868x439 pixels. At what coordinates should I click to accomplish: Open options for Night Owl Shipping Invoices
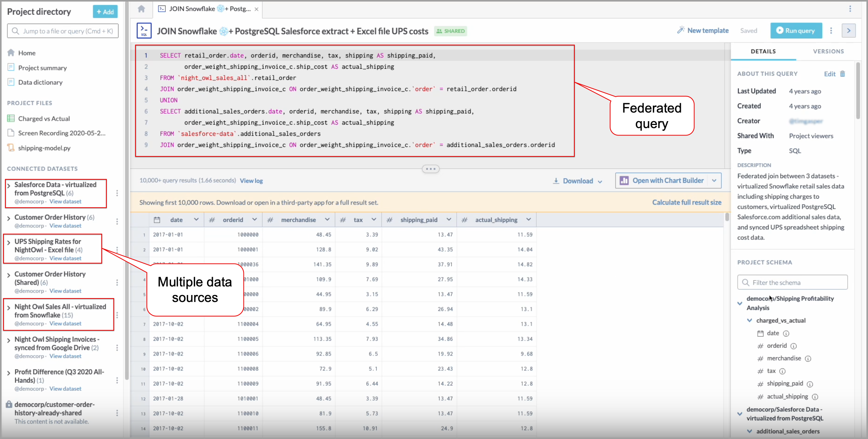[117, 348]
